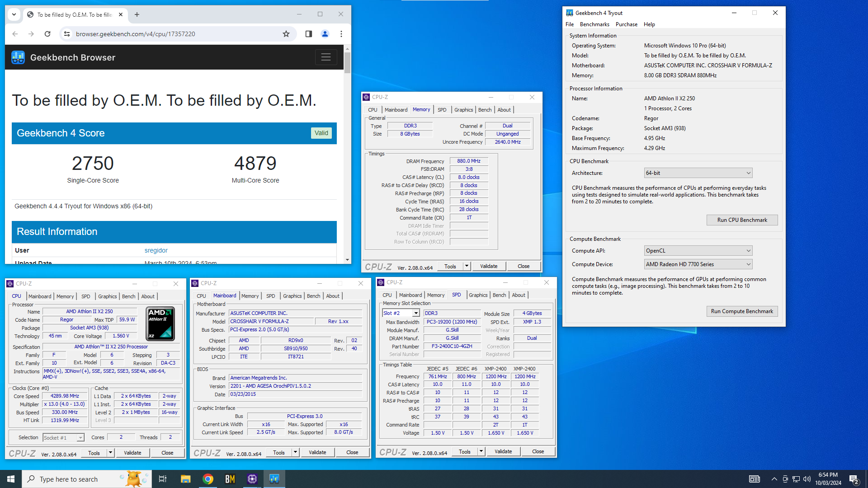
Task: Open Chrome three-dot menu
Action: click(x=341, y=34)
